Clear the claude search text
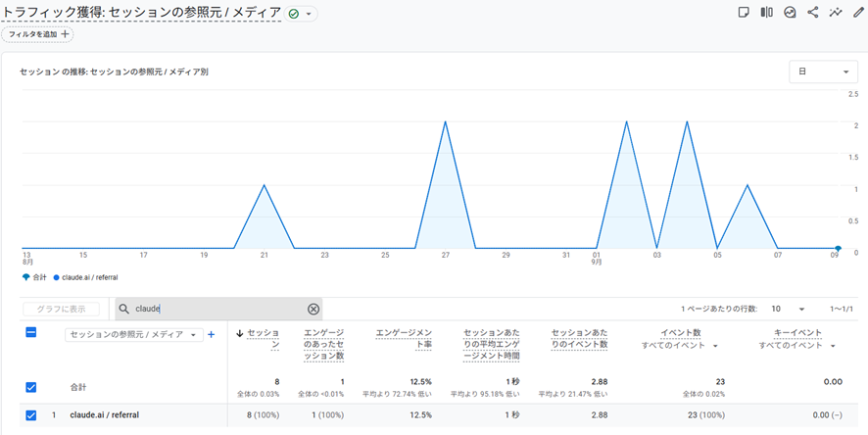 point(313,309)
